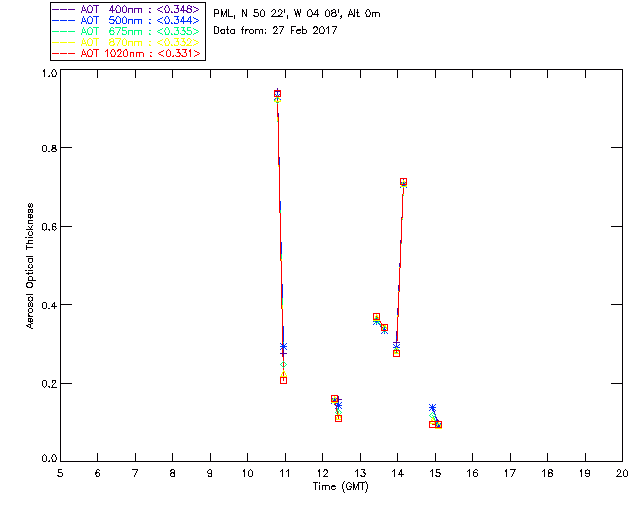Select the highest data point near 0.94
This screenshot has height=512, width=640.
click(x=278, y=94)
